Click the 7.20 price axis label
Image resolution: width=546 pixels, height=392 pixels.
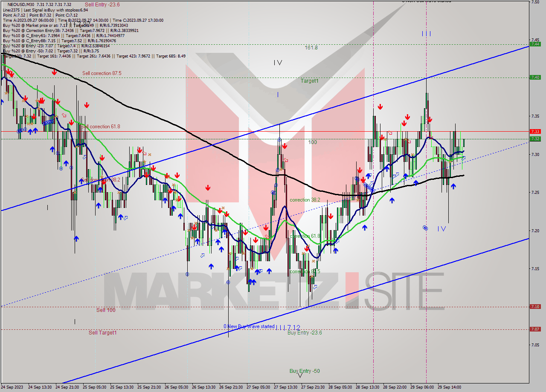535,231
